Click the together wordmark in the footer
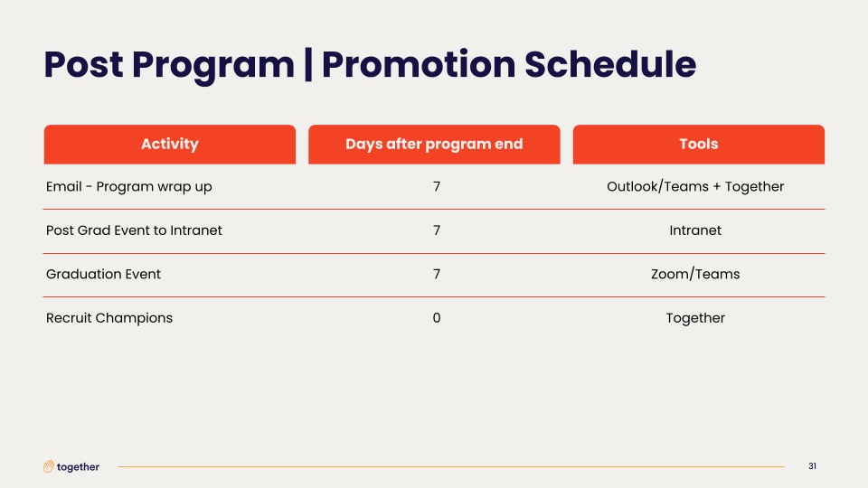This screenshot has width=868, height=488. (x=78, y=467)
